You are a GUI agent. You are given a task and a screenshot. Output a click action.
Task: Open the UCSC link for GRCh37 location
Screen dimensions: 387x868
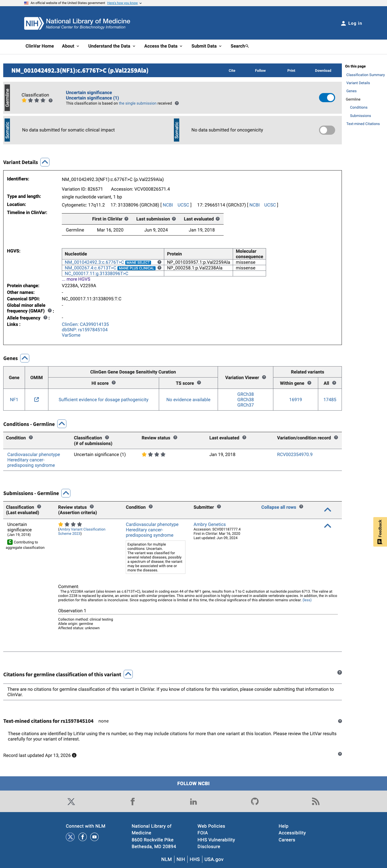click(270, 205)
